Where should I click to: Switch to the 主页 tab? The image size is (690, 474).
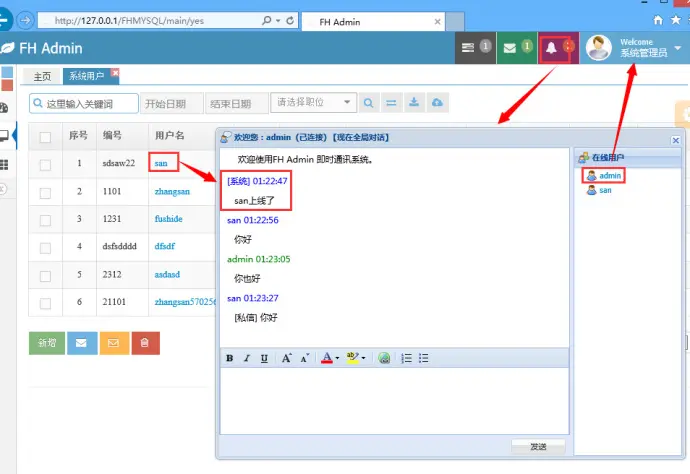click(x=42, y=76)
